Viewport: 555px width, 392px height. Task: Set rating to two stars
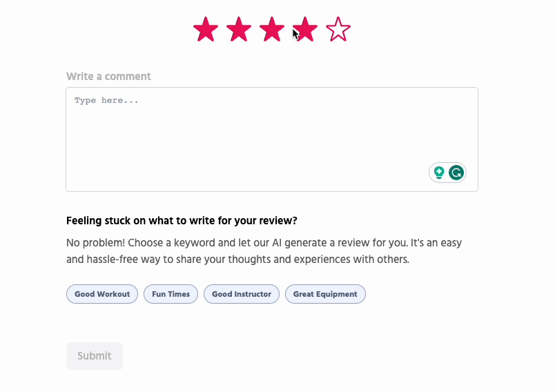(238, 30)
